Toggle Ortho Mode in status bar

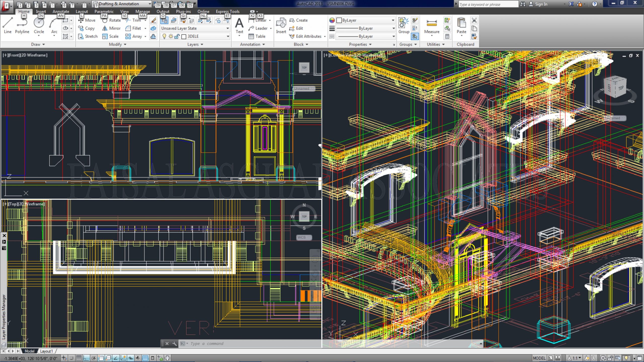(86, 358)
